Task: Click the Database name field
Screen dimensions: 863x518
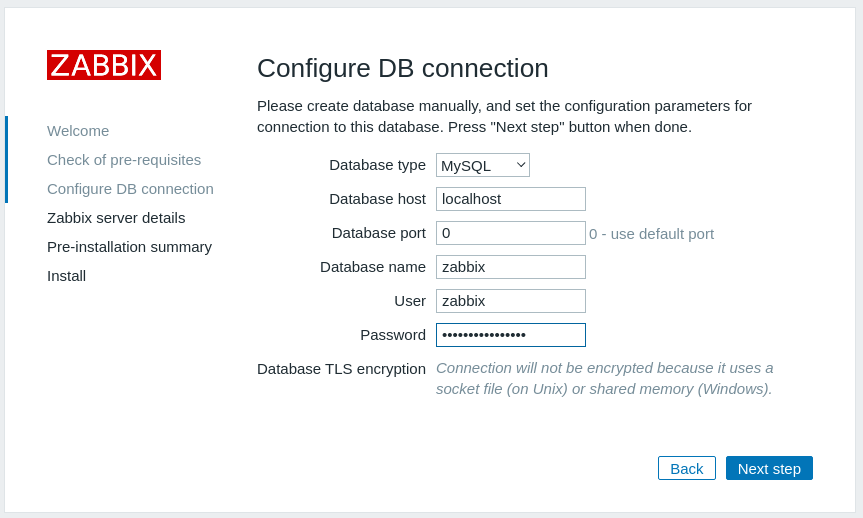Action: pos(511,267)
